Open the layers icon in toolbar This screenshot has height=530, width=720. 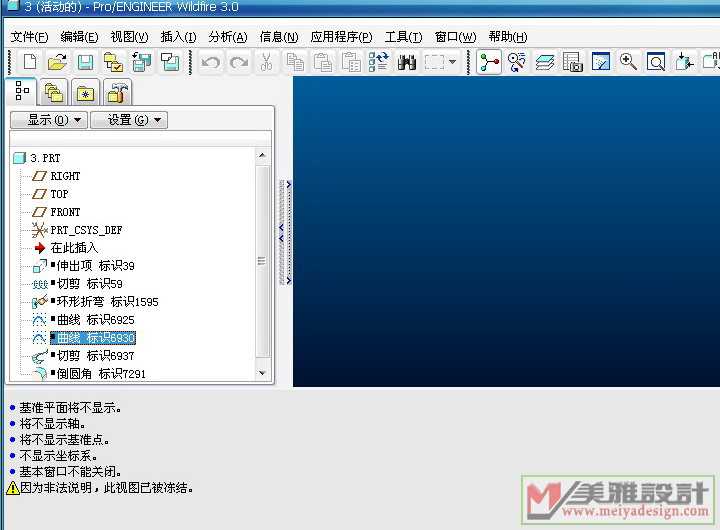(545, 62)
